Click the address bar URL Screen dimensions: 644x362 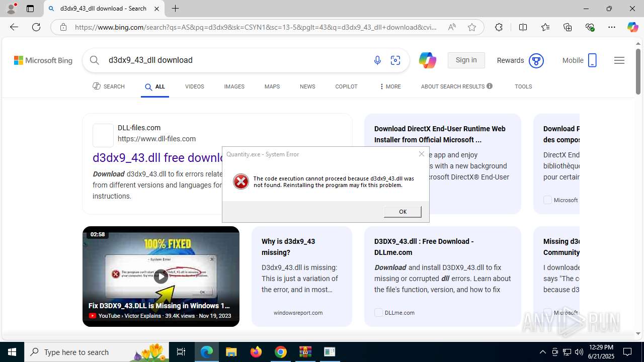coord(256,27)
